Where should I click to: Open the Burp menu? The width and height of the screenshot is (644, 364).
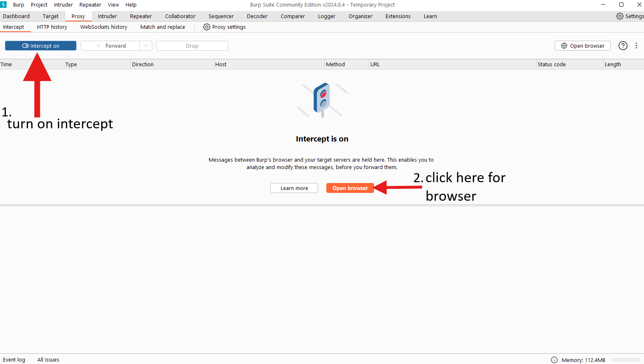19,5
